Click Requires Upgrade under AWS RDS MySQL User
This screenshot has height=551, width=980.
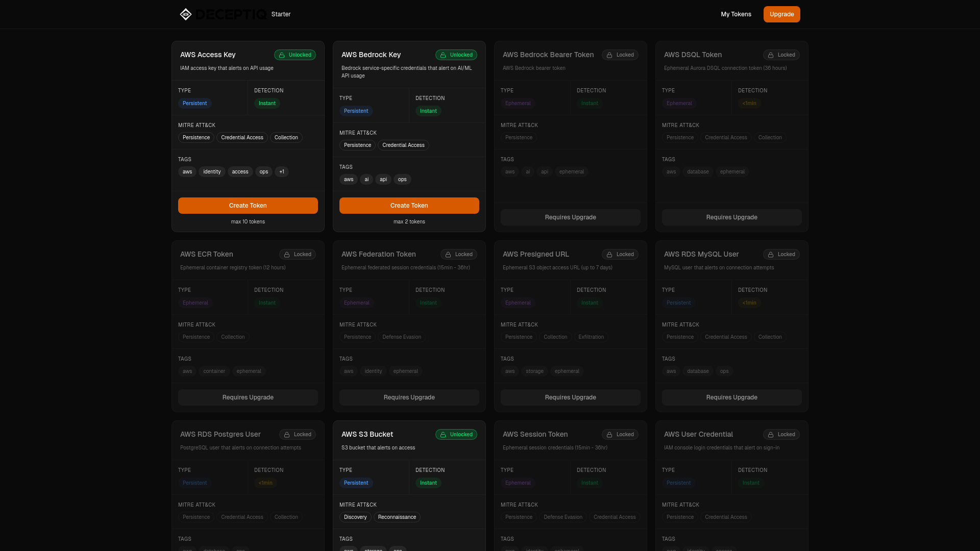pos(731,397)
